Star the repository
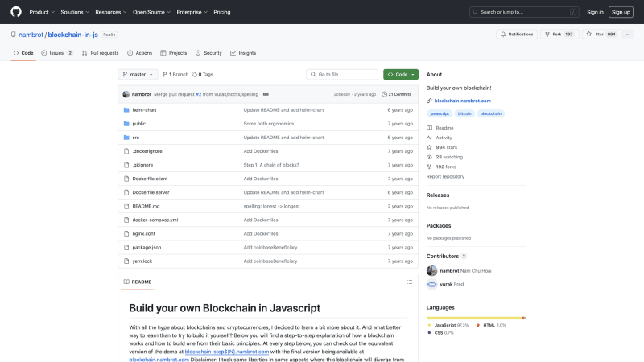The image size is (644, 362). (602, 35)
